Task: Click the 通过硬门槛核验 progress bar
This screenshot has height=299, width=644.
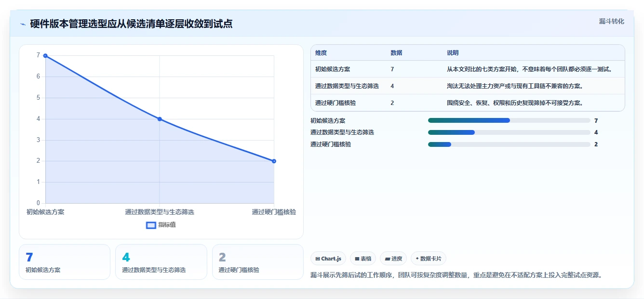Action: (x=509, y=144)
